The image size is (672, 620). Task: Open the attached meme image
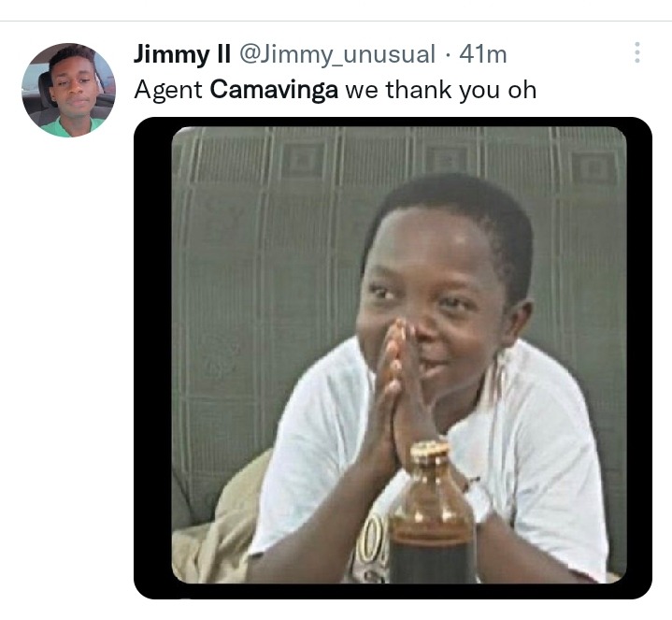(399, 355)
